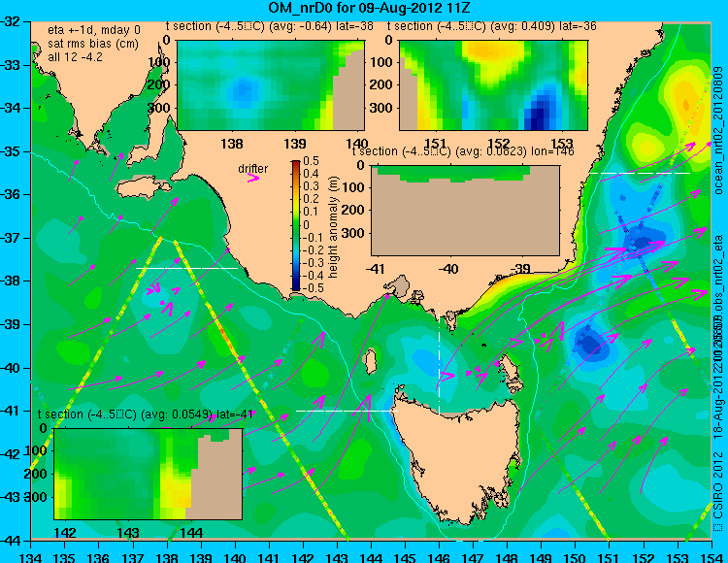Click the dark blue core in the lat=-36 inset

[540, 116]
